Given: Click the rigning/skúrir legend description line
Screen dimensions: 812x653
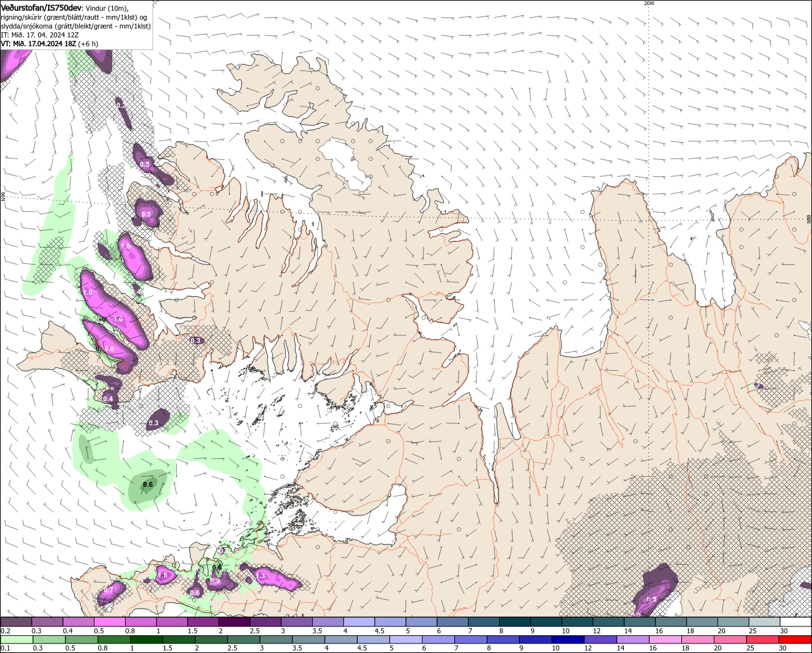Looking at the screenshot, I should (74, 17).
